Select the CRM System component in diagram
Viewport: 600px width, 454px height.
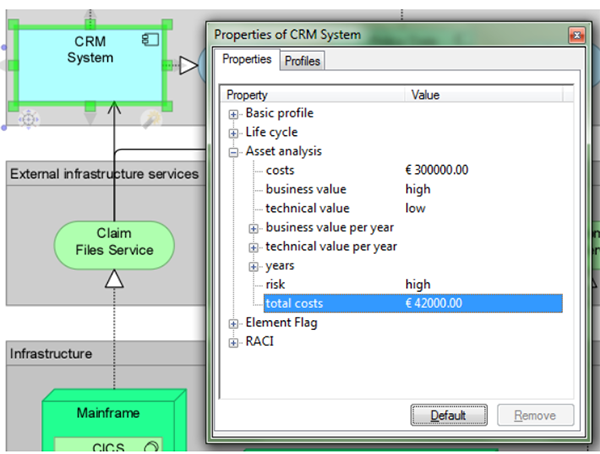tap(90, 65)
